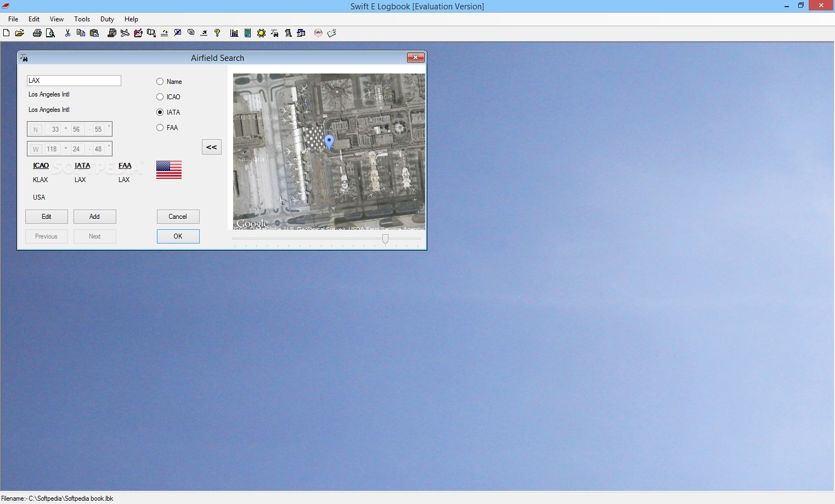Click the longitude degrees field 118
This screenshot has width=835, height=504.
point(52,149)
